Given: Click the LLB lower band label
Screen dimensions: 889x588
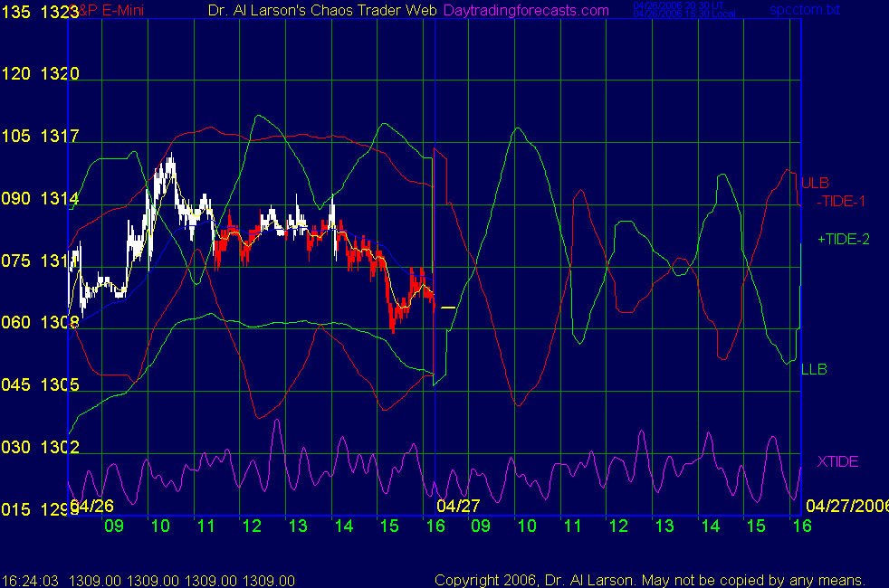Looking at the screenshot, I should pos(814,369).
